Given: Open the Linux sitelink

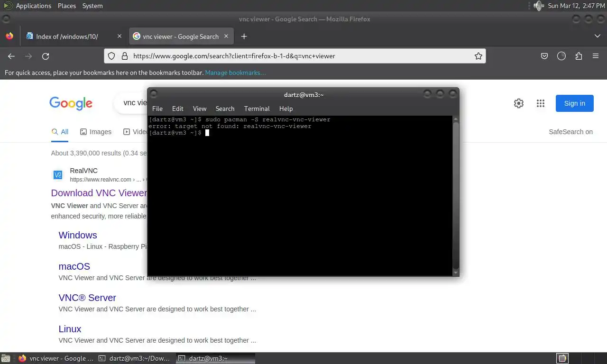Looking at the screenshot, I should pos(70,329).
